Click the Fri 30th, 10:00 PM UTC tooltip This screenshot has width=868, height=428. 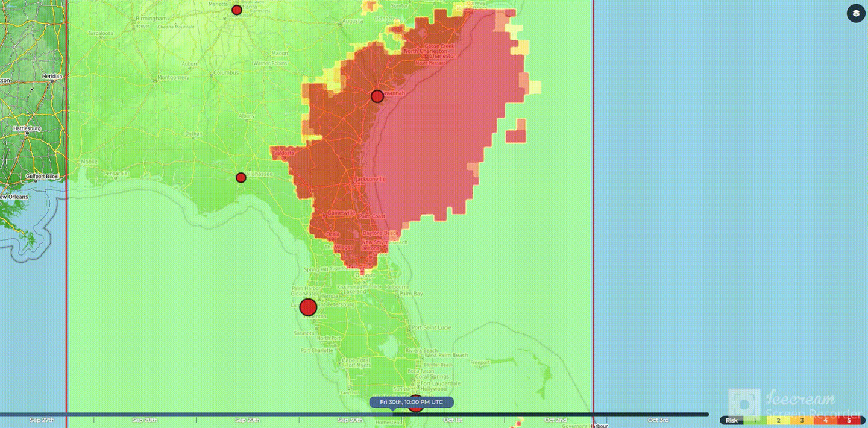click(x=412, y=402)
